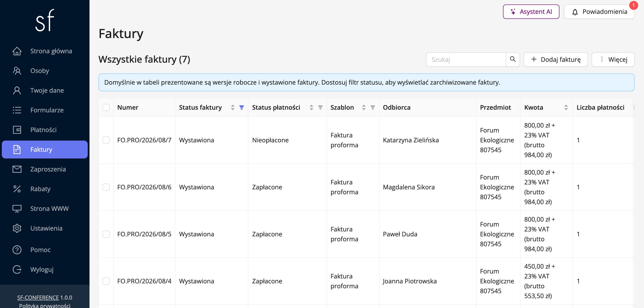The height and width of the screenshot is (308, 644).
Task: Open the Asystent AI button
Action: click(531, 11)
